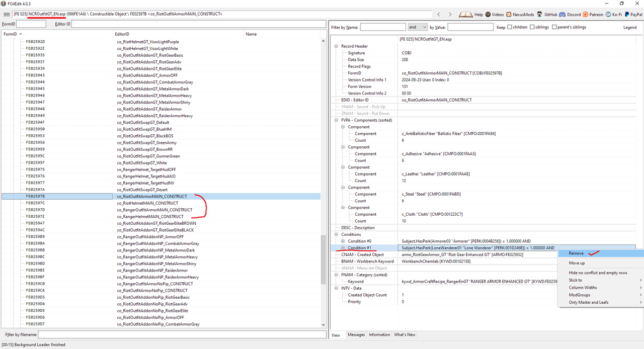
Task: Open the hamburger menu at top-left
Action: (x=7, y=15)
